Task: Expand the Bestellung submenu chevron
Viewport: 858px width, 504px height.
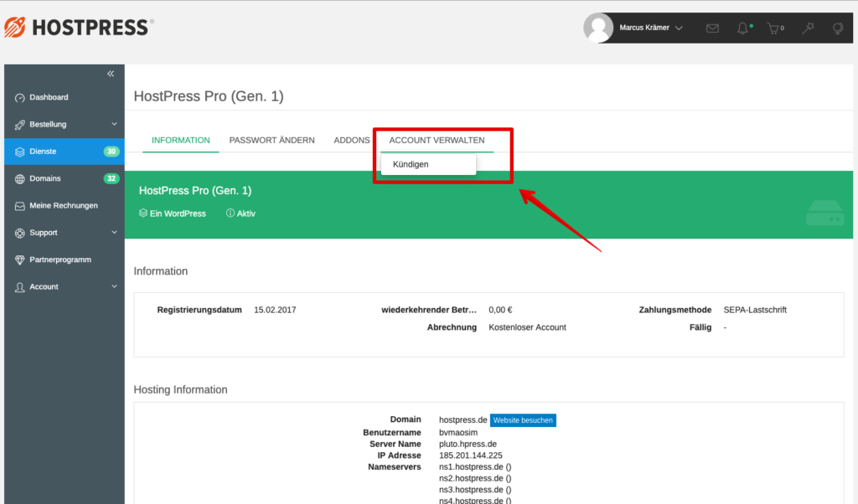Action: click(x=114, y=124)
